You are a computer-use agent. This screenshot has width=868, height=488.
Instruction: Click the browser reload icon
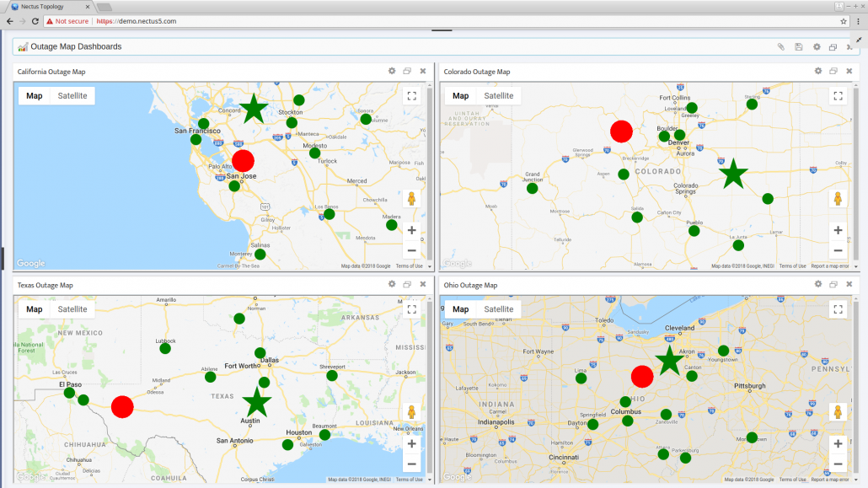tap(34, 23)
